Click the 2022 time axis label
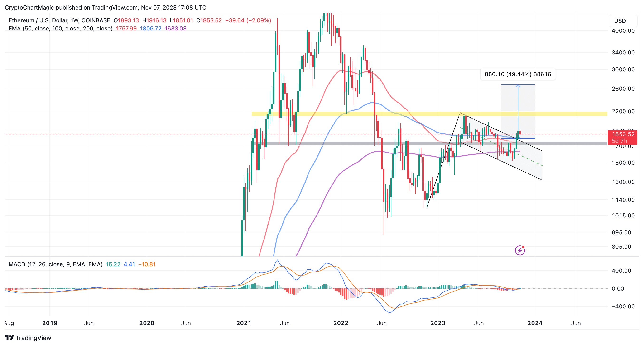Screen dimensions: 644x346 [341, 323]
